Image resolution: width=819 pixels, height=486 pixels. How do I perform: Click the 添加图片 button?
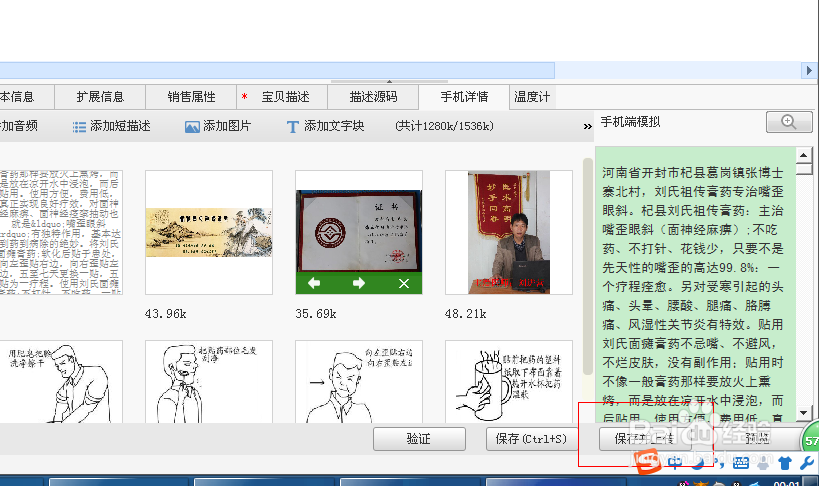(218, 126)
